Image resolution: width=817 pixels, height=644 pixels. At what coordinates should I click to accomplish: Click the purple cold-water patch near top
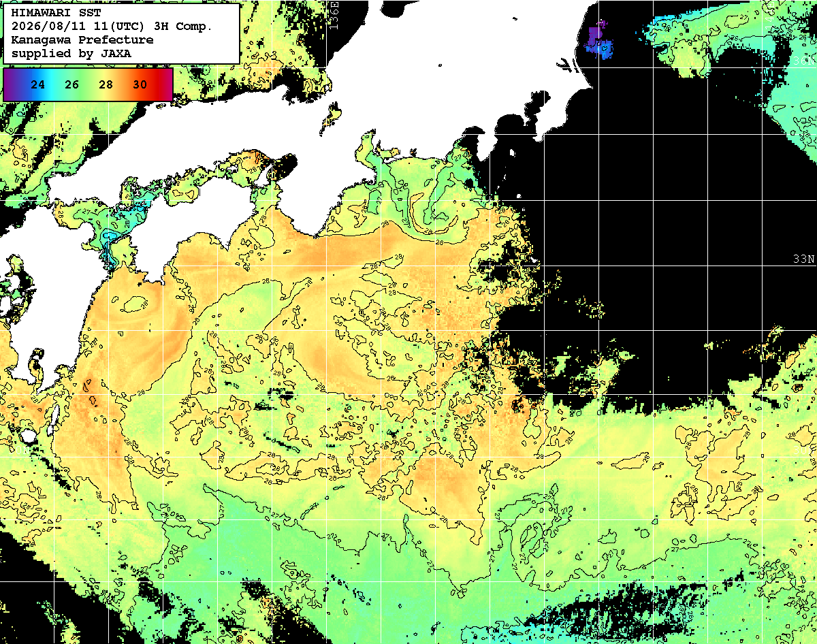click(600, 39)
